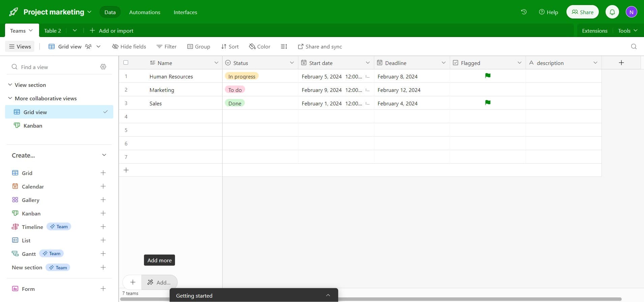Add a new field column with plus
The width and height of the screenshot is (644, 302).
click(x=621, y=63)
